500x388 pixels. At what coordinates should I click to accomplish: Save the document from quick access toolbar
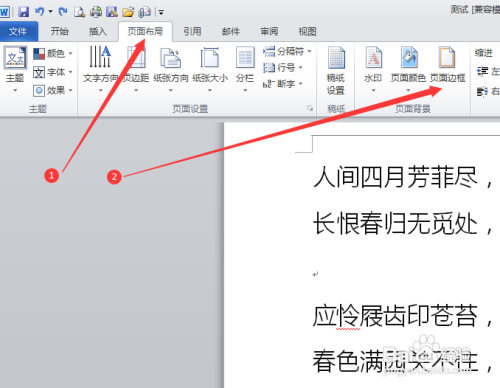click(23, 12)
